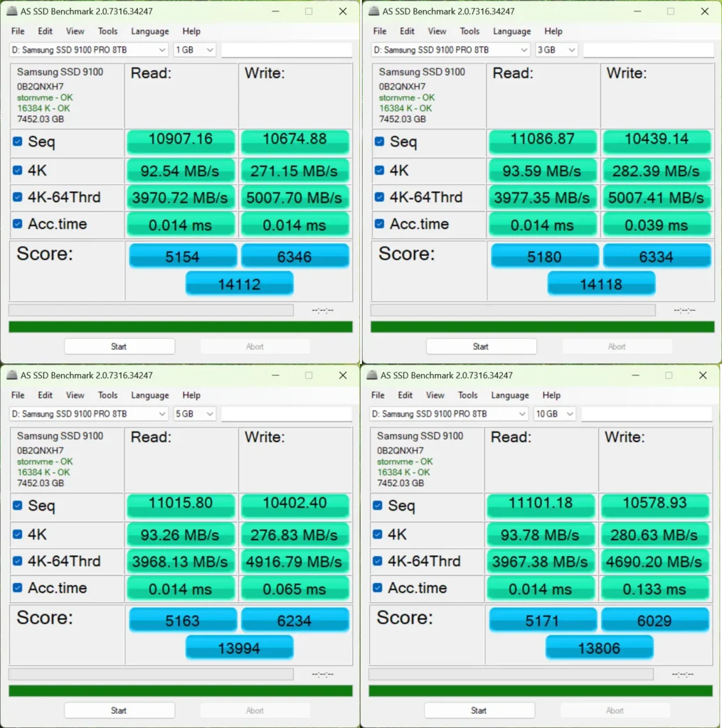Click green progress bar in the 3 GB window
722x728 pixels.
pos(543,327)
